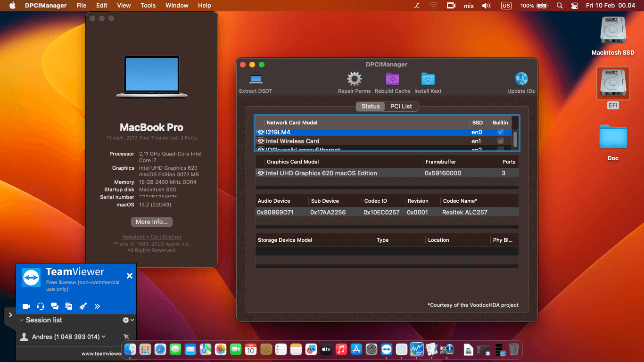Open the Window menu
This screenshot has height=362, width=644.
tap(177, 6)
